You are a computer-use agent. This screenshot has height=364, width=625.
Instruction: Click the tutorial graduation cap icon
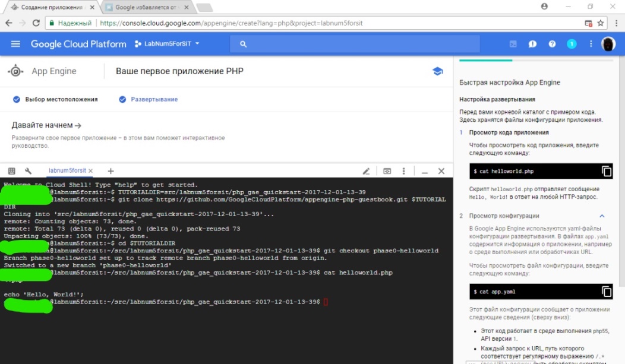[x=438, y=71]
